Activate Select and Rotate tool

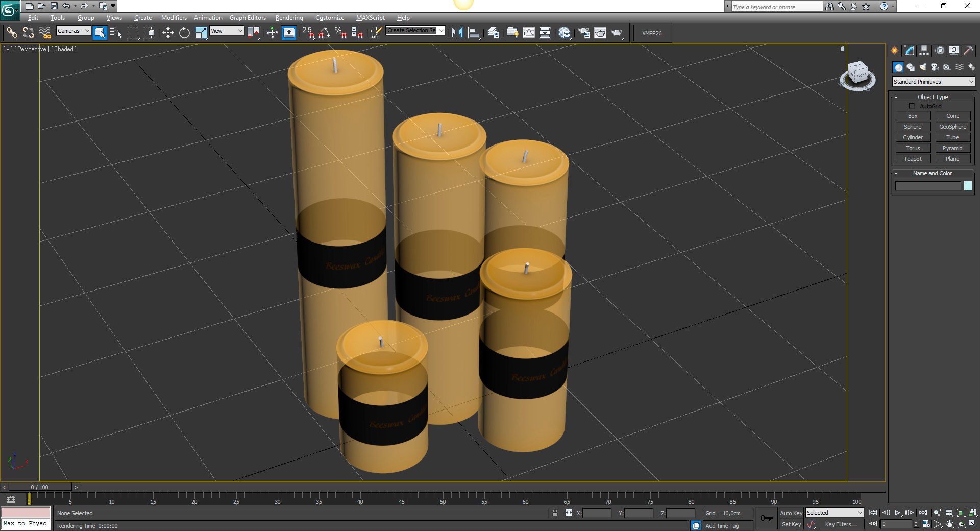click(x=184, y=33)
